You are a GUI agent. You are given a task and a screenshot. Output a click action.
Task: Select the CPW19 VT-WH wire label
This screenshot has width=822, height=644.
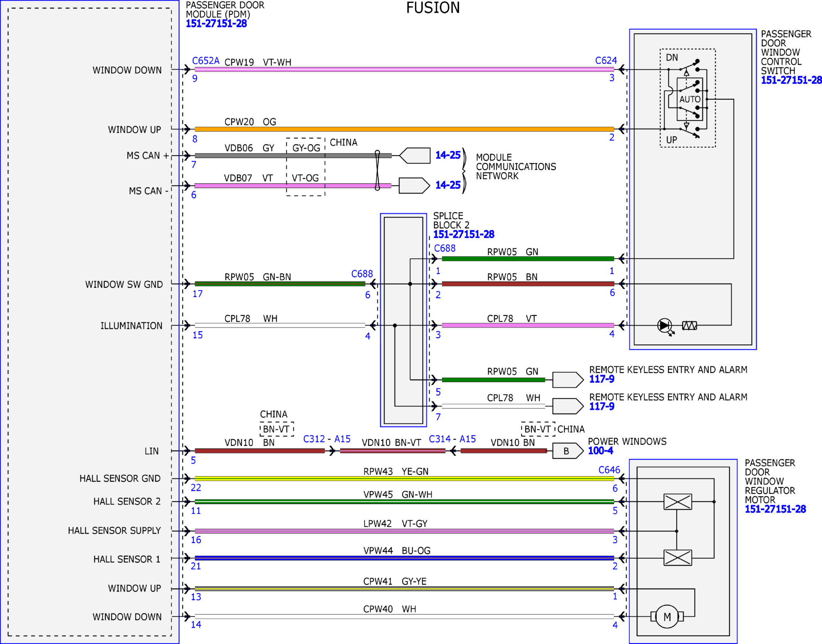click(x=258, y=62)
